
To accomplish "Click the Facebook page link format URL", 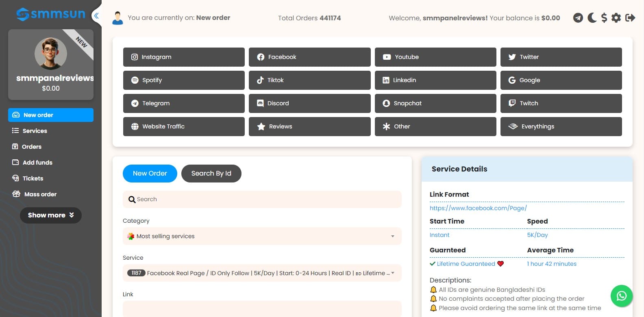I will [x=478, y=208].
